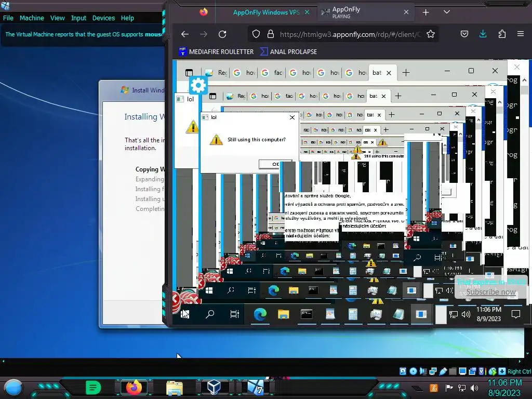Show site security padlock info

tap(270, 34)
